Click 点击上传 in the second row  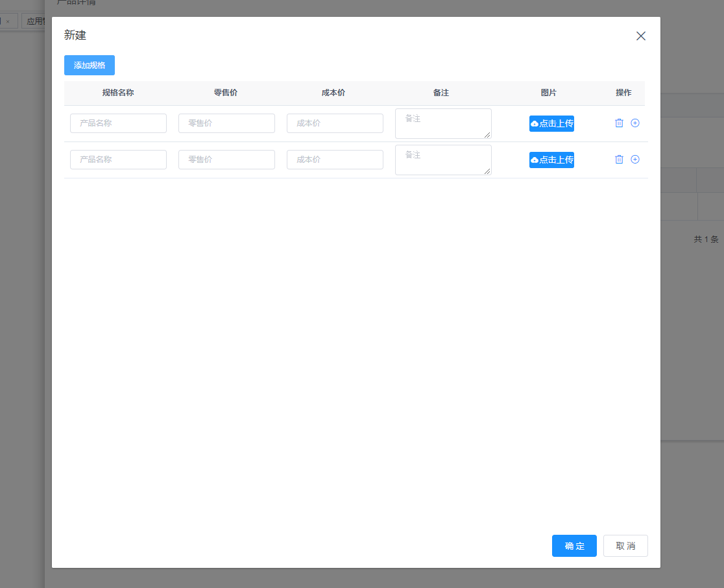pyautogui.click(x=551, y=160)
